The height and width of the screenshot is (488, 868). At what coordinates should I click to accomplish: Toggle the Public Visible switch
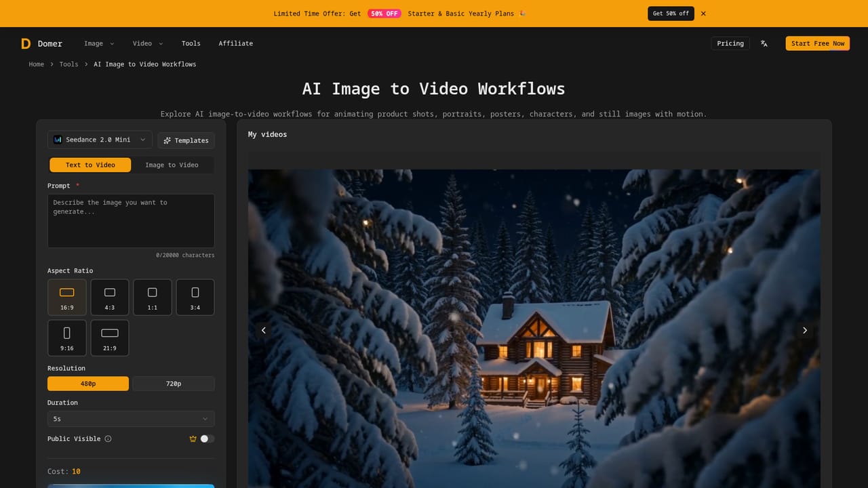207,439
